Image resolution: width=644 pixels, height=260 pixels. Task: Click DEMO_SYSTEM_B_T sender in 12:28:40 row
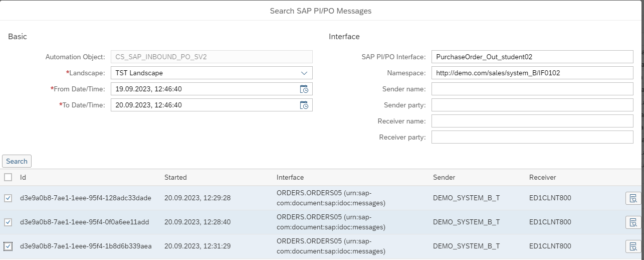pyautogui.click(x=466, y=222)
